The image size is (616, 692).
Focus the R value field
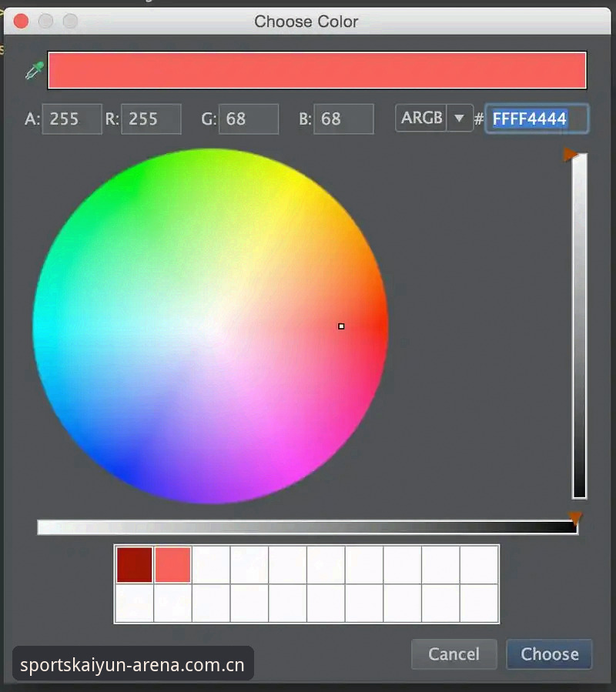click(x=151, y=119)
